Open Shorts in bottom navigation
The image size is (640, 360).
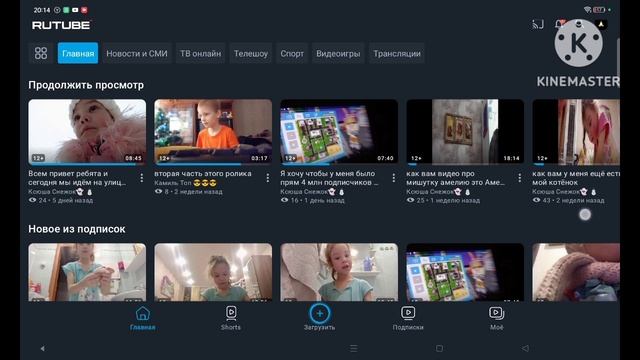pos(231,319)
